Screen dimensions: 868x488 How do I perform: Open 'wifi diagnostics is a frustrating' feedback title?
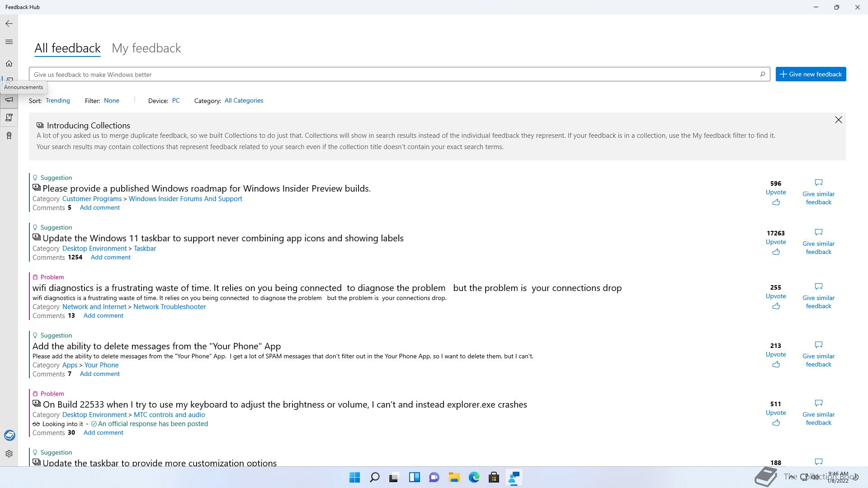pos(327,288)
